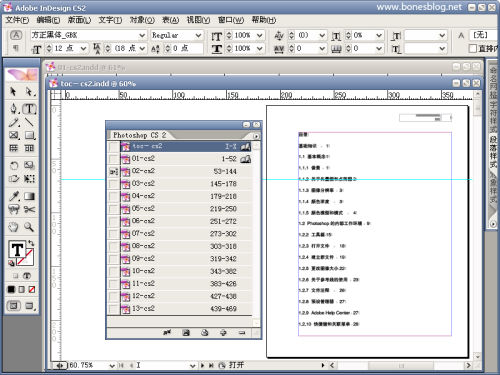500x375 pixels.
Task: Click the 打开 status label
Action: click(x=236, y=365)
